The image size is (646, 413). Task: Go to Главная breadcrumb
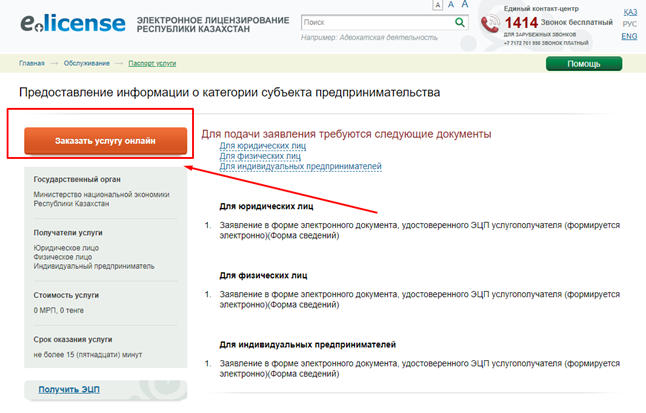32,63
